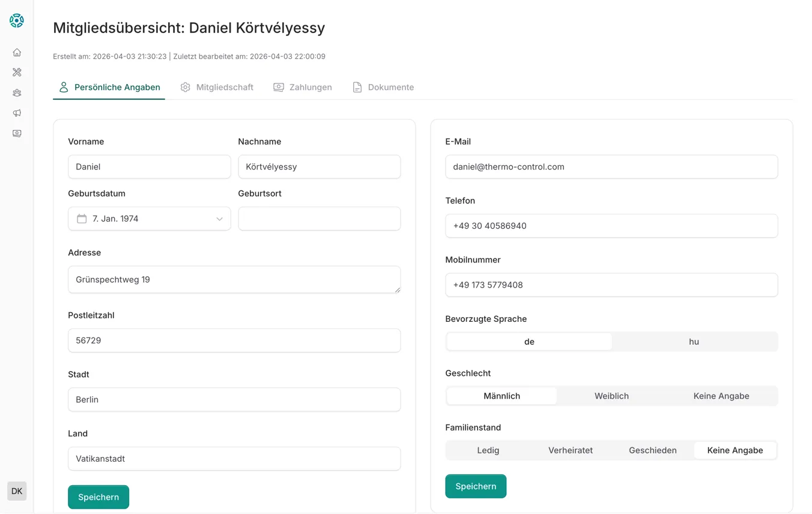The height and width of the screenshot is (514, 812).
Task: Open the tools wrench icon in sidebar
Action: point(17,72)
